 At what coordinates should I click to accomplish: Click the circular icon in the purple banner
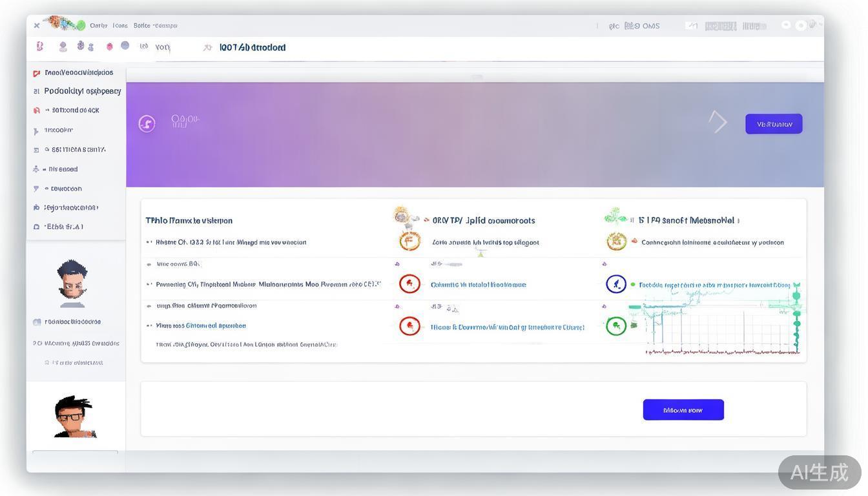point(147,123)
